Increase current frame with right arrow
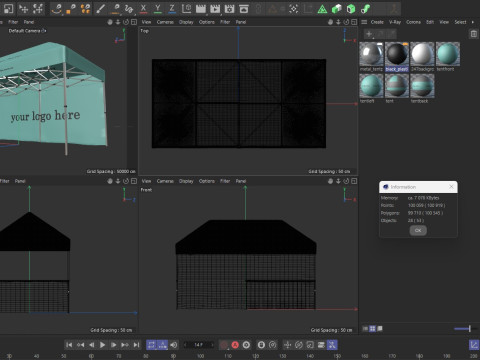This screenshot has width=480, height=360. pyautogui.click(x=212, y=345)
